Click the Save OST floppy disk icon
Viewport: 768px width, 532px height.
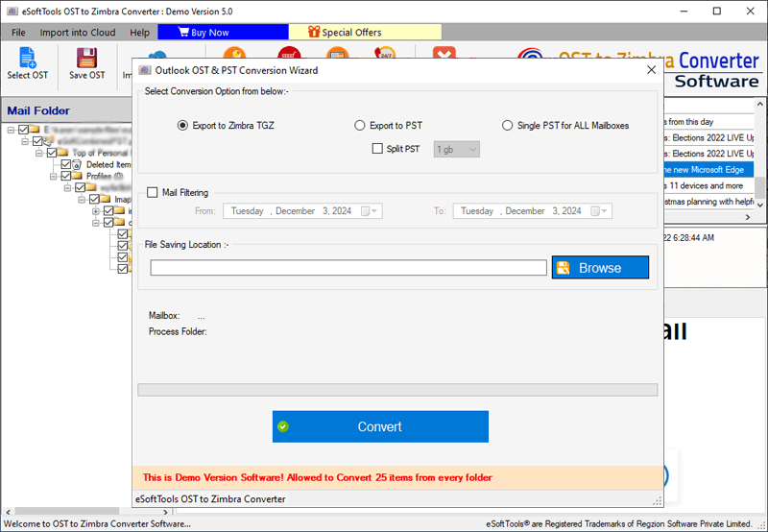86,58
